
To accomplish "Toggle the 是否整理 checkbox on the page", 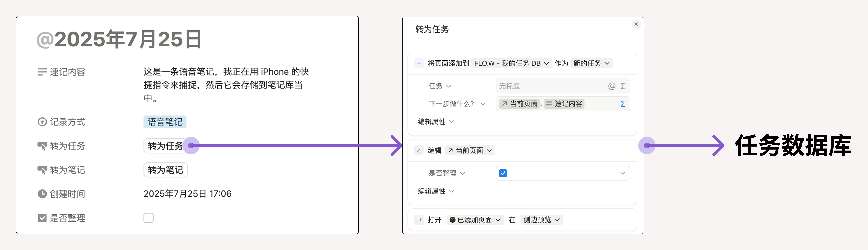I will pyautogui.click(x=149, y=218).
